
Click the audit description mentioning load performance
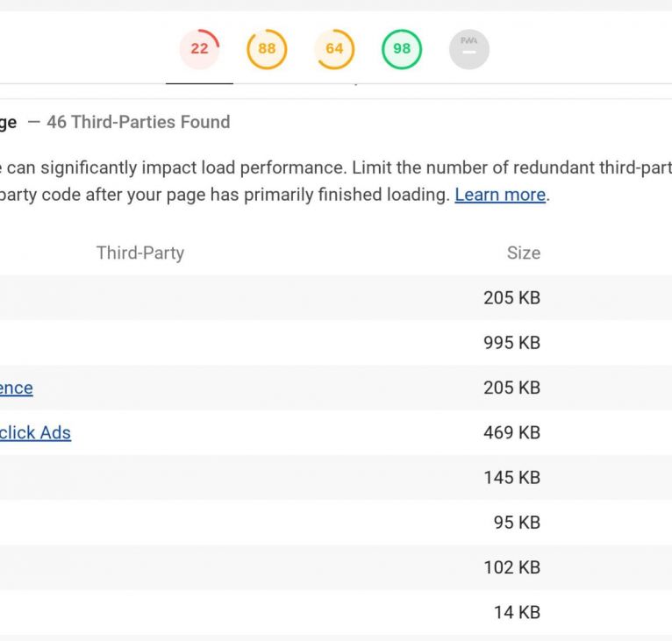[333, 167]
